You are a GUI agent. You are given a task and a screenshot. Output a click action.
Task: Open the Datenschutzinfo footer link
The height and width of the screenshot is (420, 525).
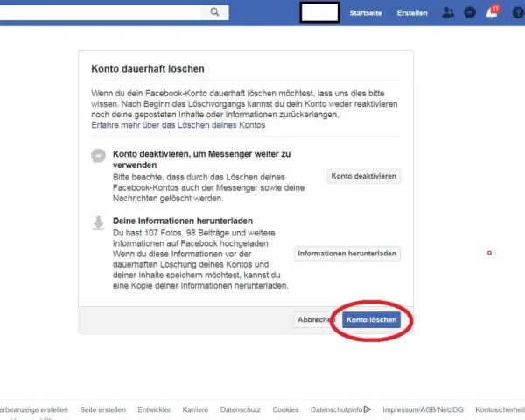pos(337,409)
